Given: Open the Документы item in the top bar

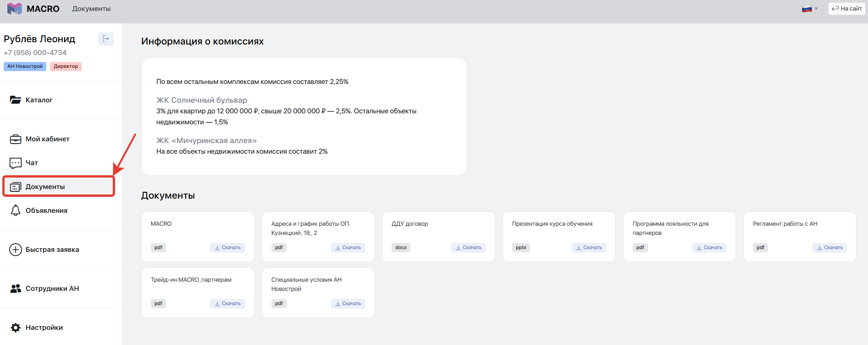Looking at the screenshot, I should pos(91,9).
